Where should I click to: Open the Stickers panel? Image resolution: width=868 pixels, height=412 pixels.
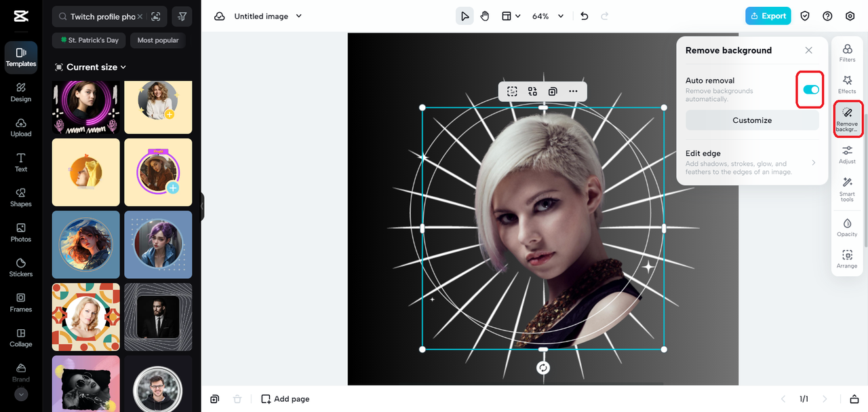point(21,268)
